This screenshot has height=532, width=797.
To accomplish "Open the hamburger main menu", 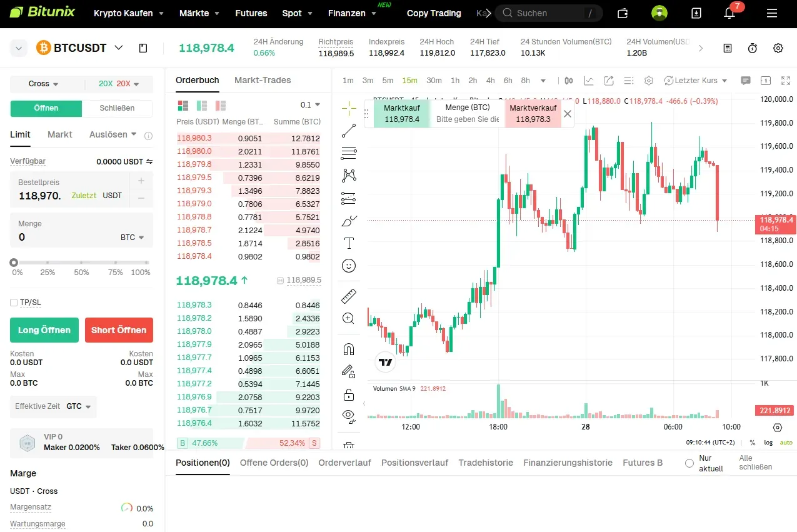I will (x=772, y=13).
